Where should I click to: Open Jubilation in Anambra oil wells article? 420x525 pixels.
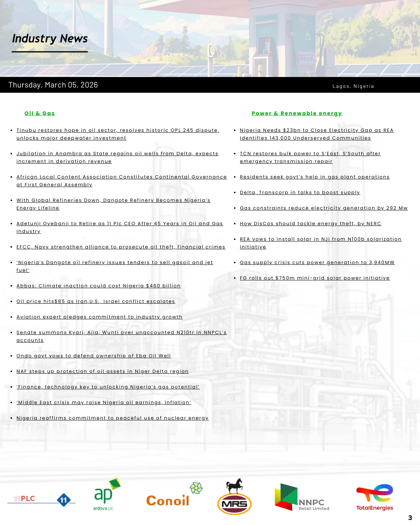(117, 154)
